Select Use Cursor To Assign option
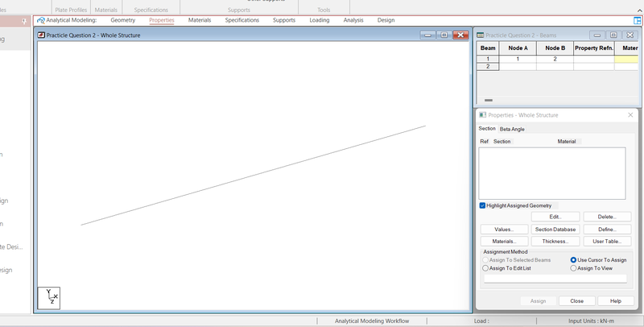Viewport: 644px width, 327px height. pos(573,260)
